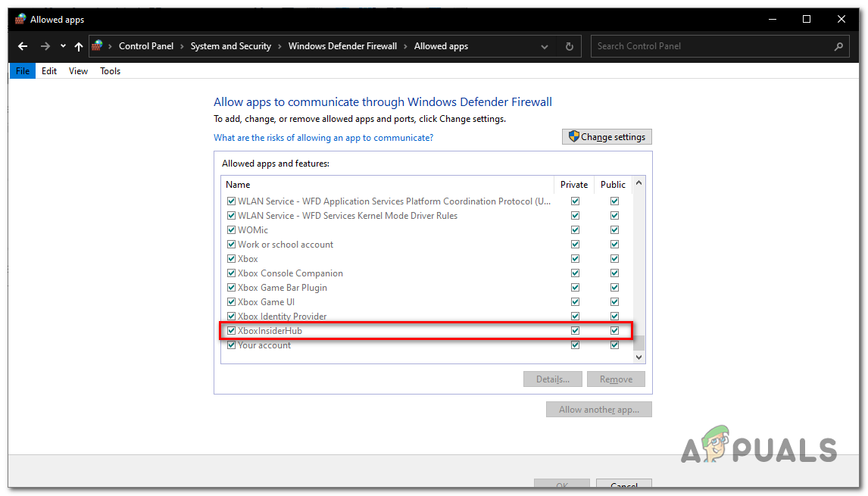Toggle XboxInsiderHub Private checkbox
Image resolution: width=868 pixels, height=496 pixels.
tap(575, 330)
